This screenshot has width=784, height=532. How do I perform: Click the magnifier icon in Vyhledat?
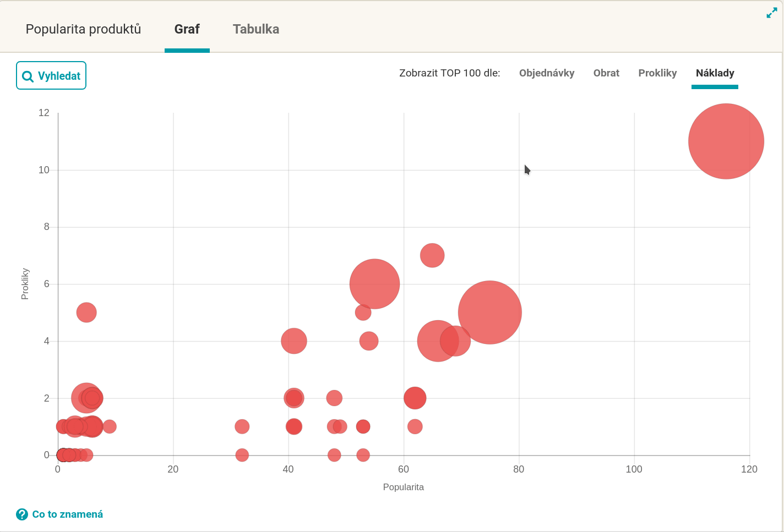coord(28,76)
